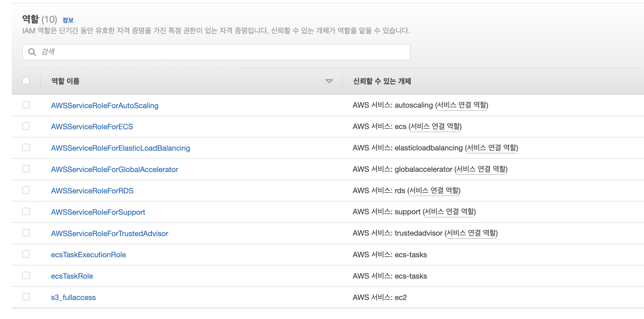644x319 pixels.
Task: Open the s3_fullaccess role
Action: click(73, 297)
